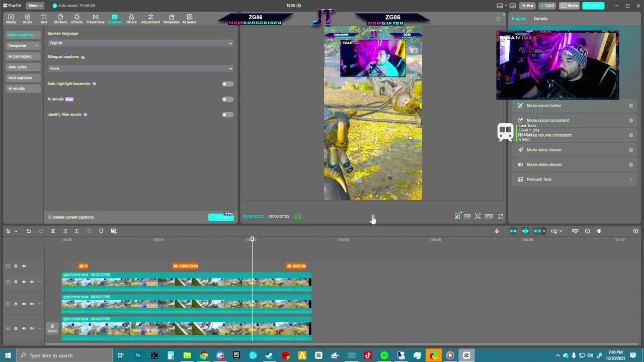This screenshot has width=644, height=362.
Task: Click the delete-right trim icon
Action: (x=77, y=231)
